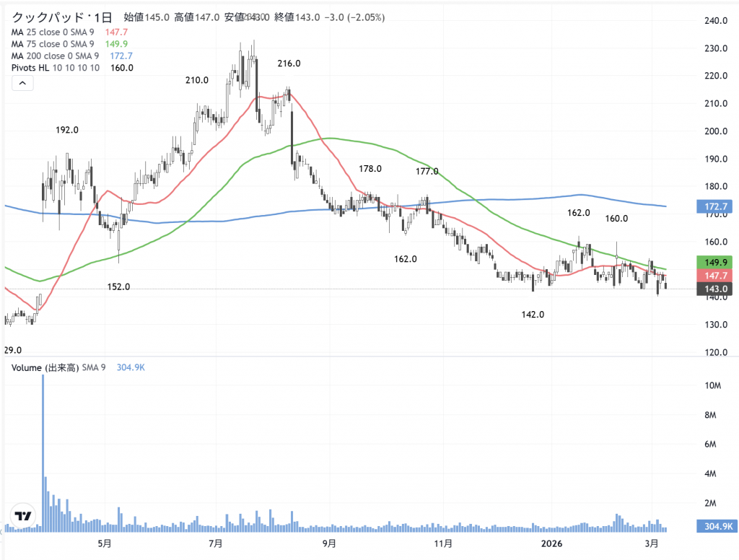Click the TradingView logo icon
This screenshot has height=560, width=739.
(x=24, y=517)
